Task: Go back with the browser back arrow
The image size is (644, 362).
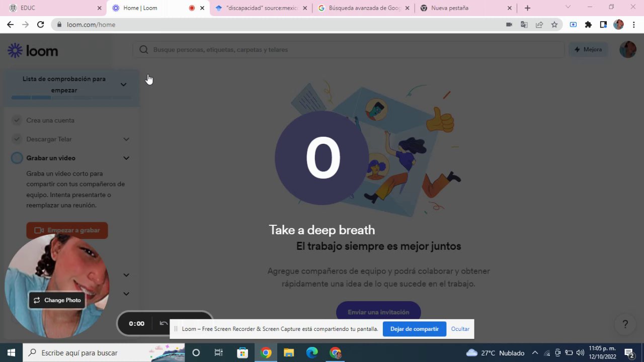Action: [10, 24]
